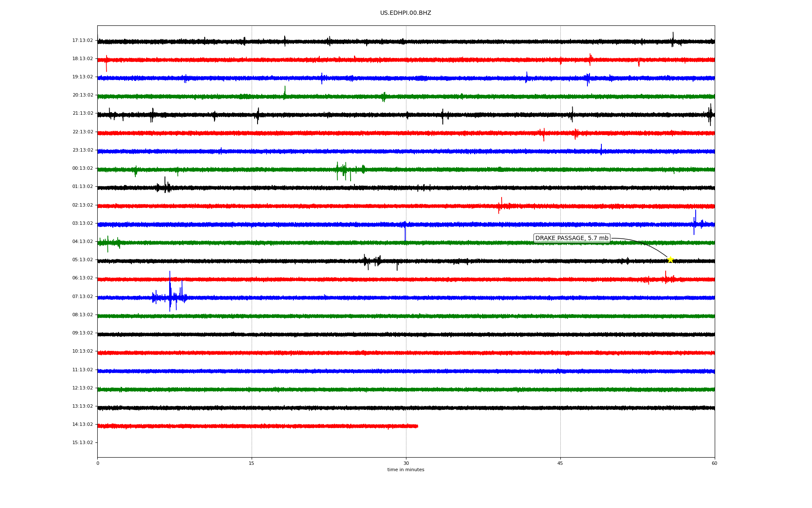Screen dimensions: 812x508
Task: Click the plot title US.EDHPI.00.BHZ
Action: pyautogui.click(x=406, y=13)
